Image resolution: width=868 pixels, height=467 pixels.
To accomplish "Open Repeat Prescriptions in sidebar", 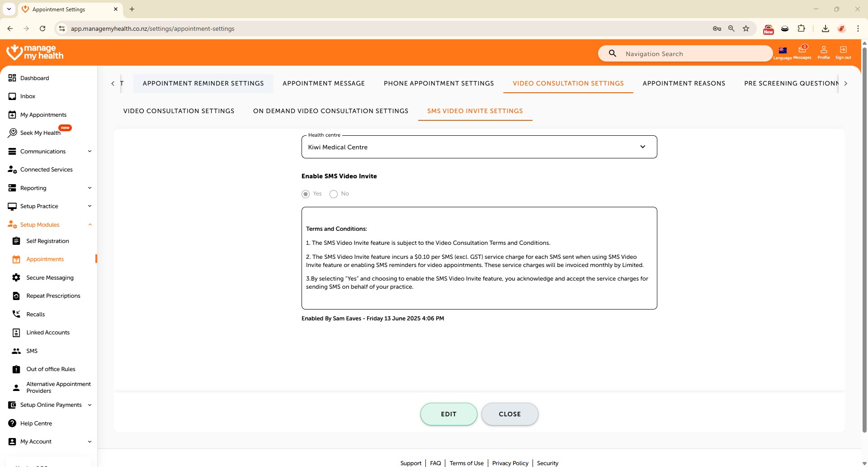I will click(x=53, y=296).
